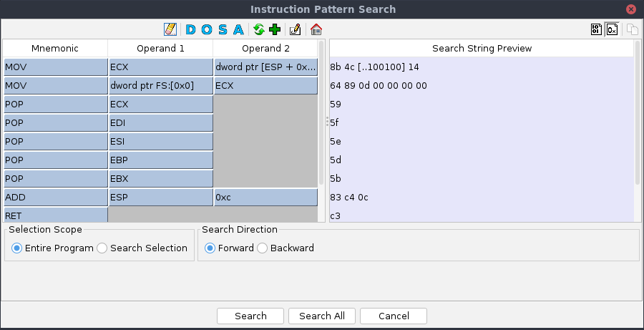Image resolution: width=644 pixels, height=330 pixels.
Task: Toggle the 'O' operands mask icon
Action: (x=206, y=29)
